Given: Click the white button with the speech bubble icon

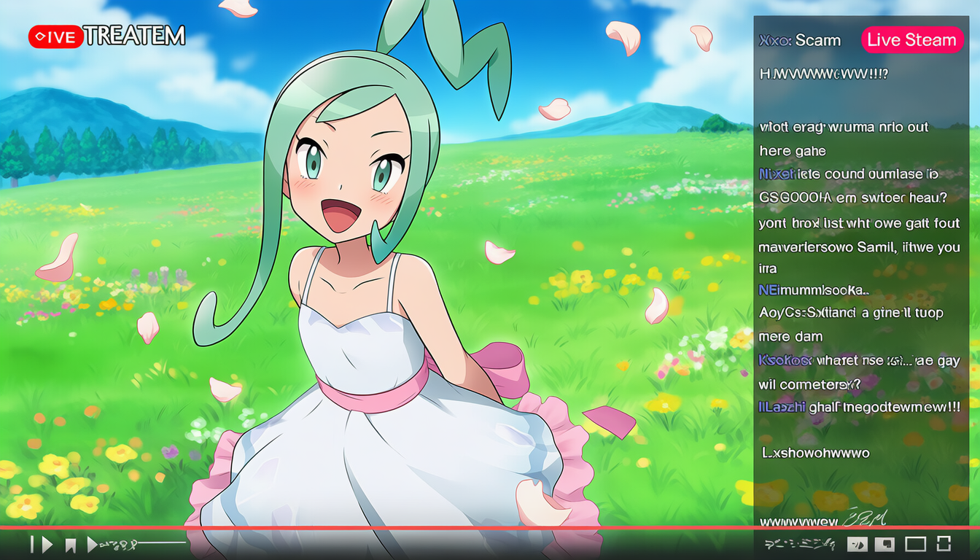Looking at the screenshot, I should pos(885,544).
